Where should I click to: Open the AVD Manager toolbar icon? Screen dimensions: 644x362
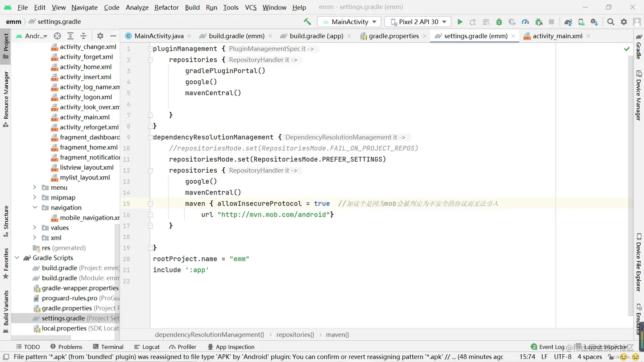pyautogui.click(x=581, y=22)
